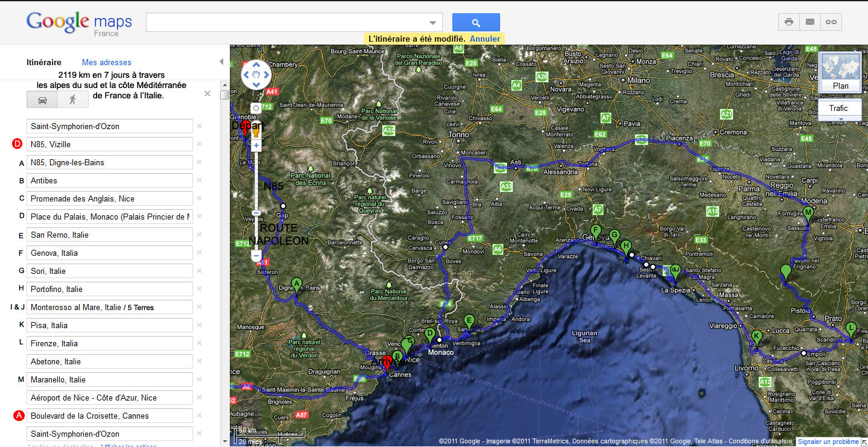Click white route waypoint near Cuneo
The image size is (868, 447).
[445, 247]
